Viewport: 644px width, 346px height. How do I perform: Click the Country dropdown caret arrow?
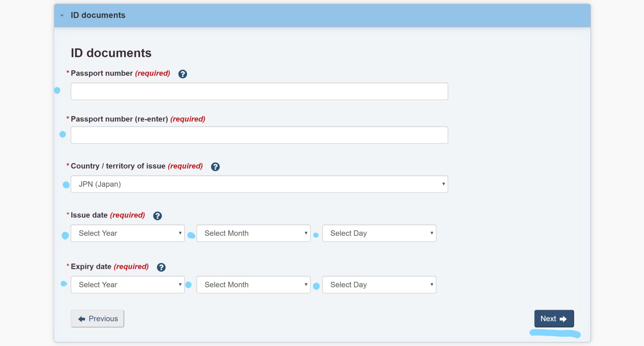coord(443,184)
